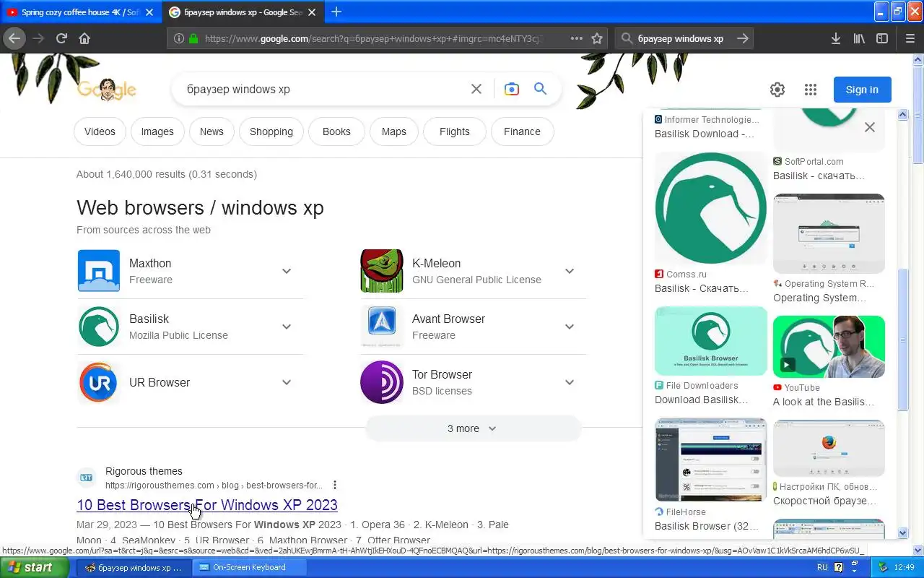Viewport: 924px width, 578px height.
Task: Clear the Google search query with X
Action: [476, 89]
